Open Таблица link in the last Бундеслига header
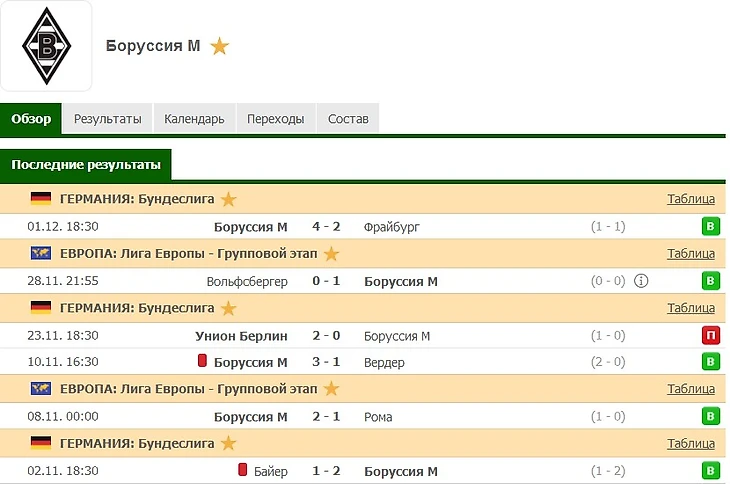 (x=691, y=444)
